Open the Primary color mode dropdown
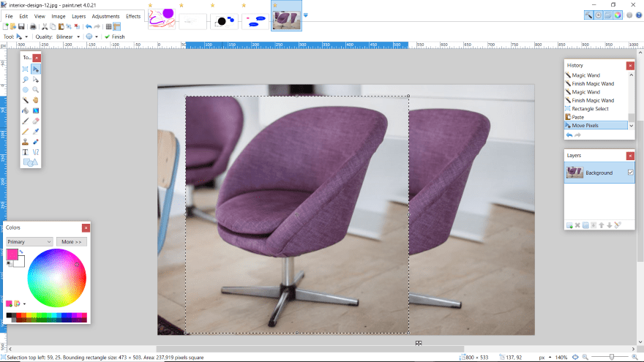This screenshot has width=644, height=362. point(29,241)
